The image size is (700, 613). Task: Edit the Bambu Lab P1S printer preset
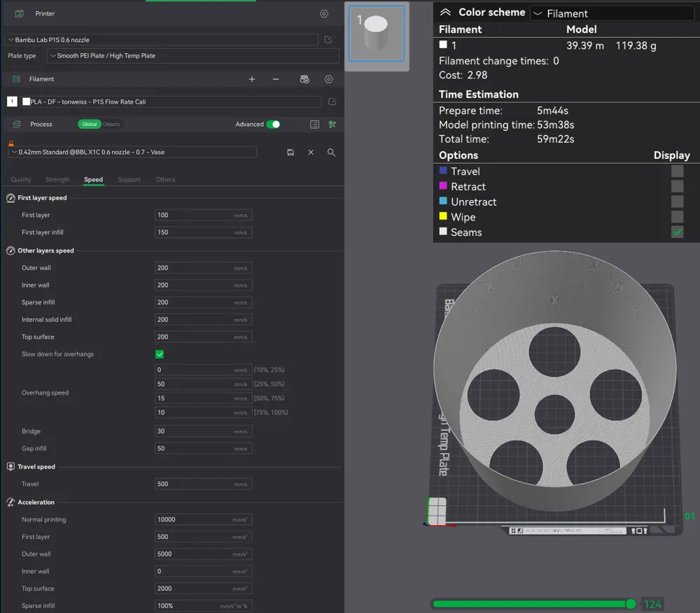click(x=328, y=40)
